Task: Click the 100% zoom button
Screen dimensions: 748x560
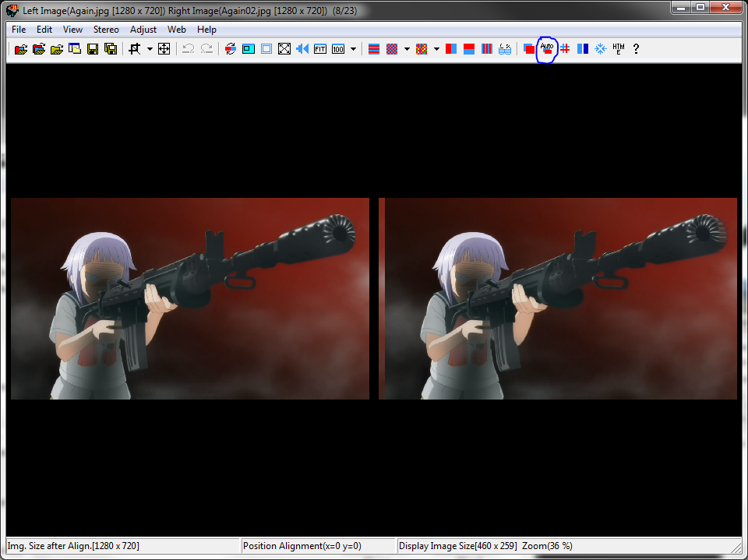Action: 338,49
